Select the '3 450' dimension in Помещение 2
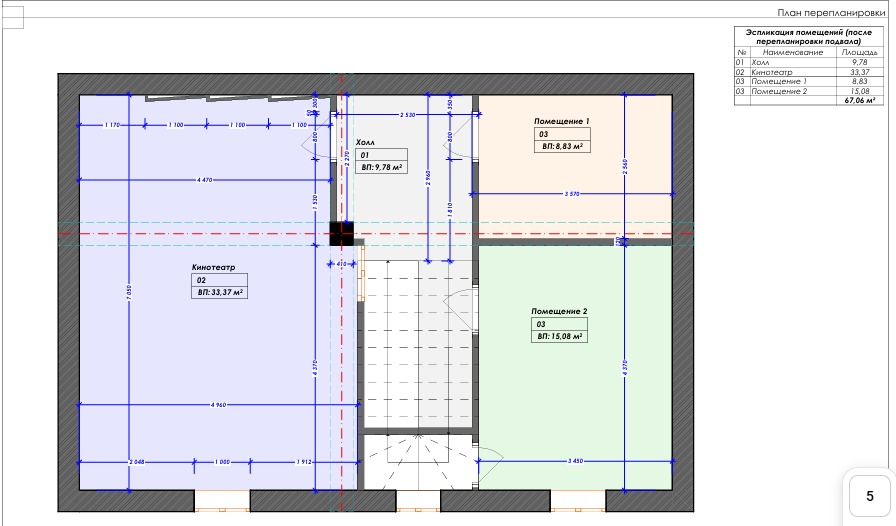 (x=575, y=461)
